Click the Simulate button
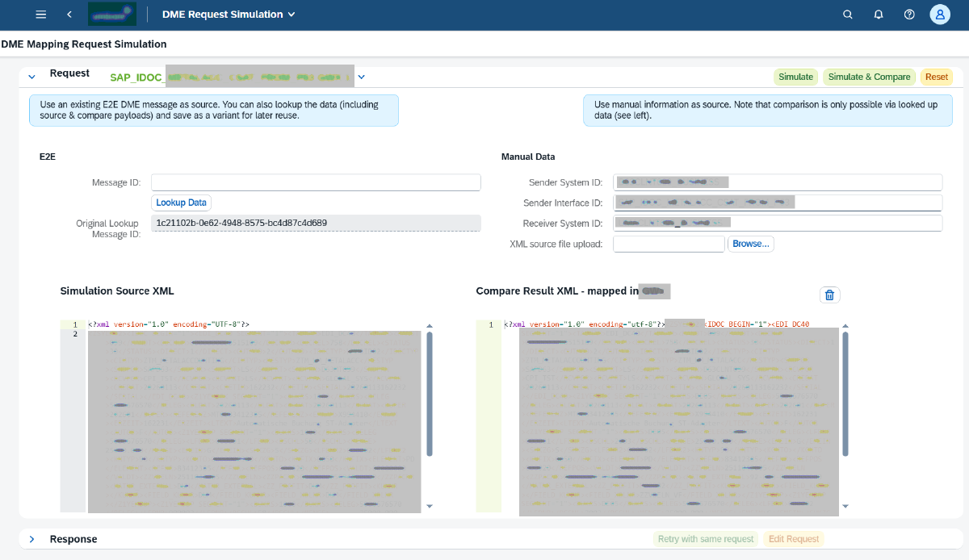The image size is (969, 560). click(795, 77)
